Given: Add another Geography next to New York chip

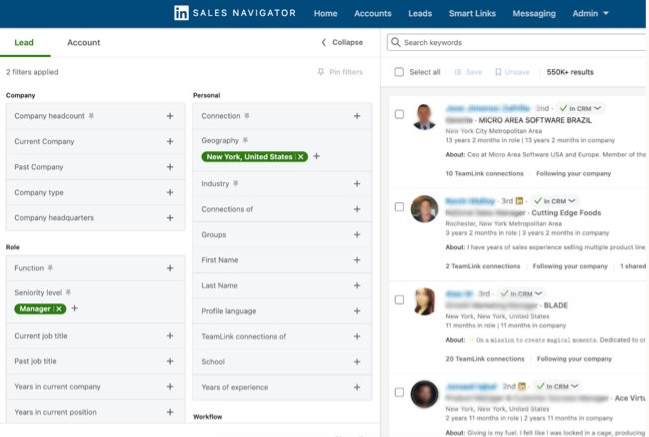Looking at the screenshot, I should (316, 156).
